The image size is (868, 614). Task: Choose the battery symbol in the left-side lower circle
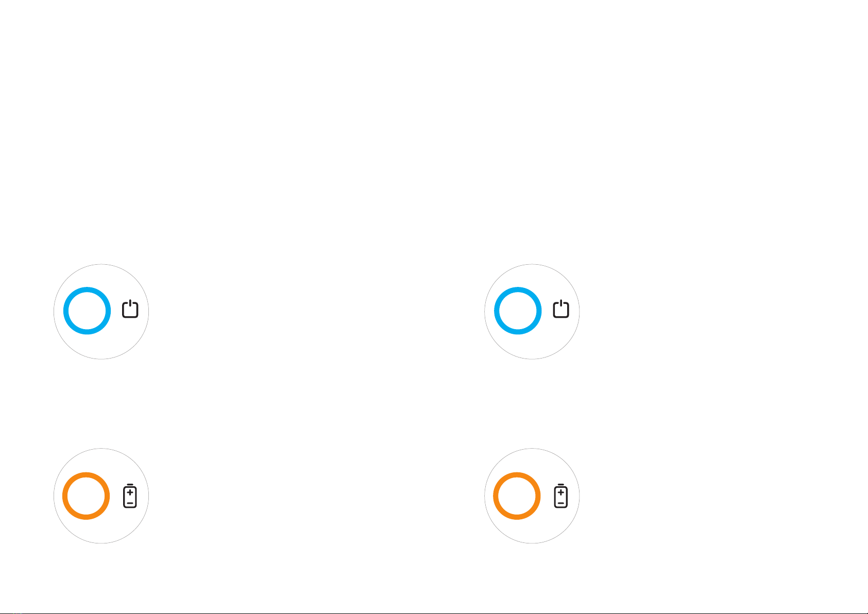click(x=130, y=496)
